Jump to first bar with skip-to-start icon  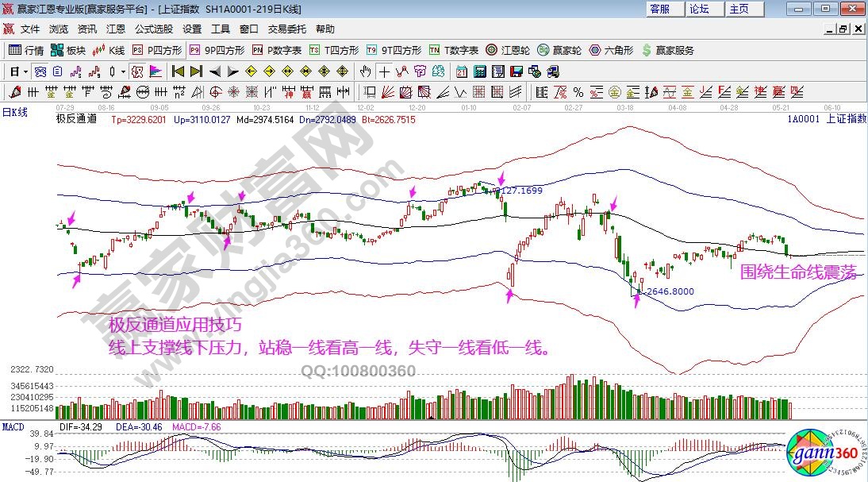pos(177,71)
